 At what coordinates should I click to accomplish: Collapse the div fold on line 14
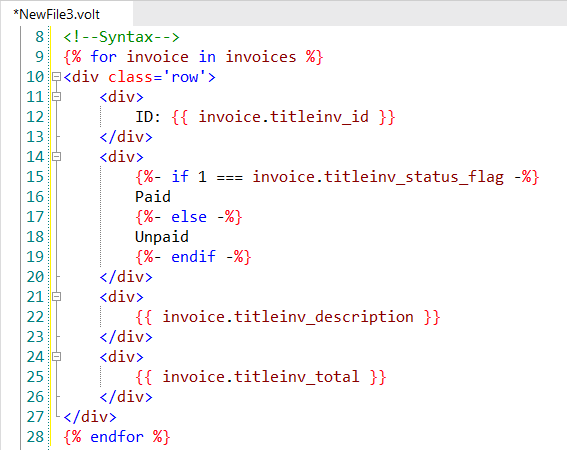click(56, 157)
